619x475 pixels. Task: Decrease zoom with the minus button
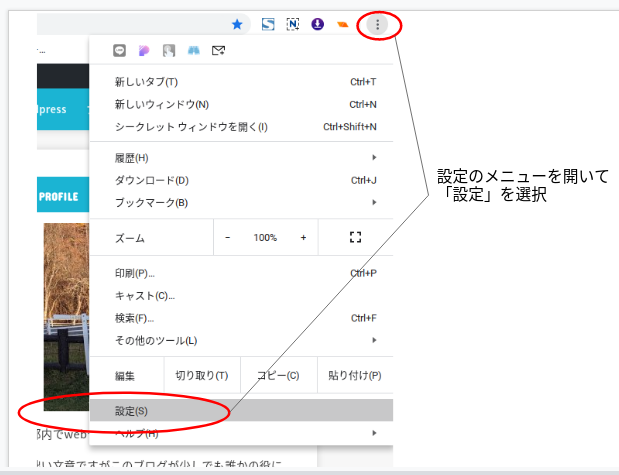pos(227,237)
